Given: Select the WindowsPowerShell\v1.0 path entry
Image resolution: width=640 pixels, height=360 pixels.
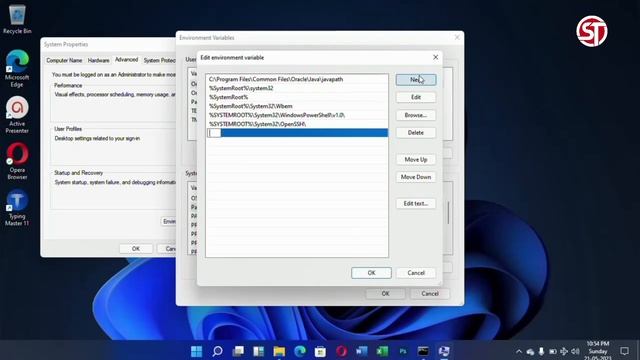Looking at the screenshot, I should click(297, 115).
